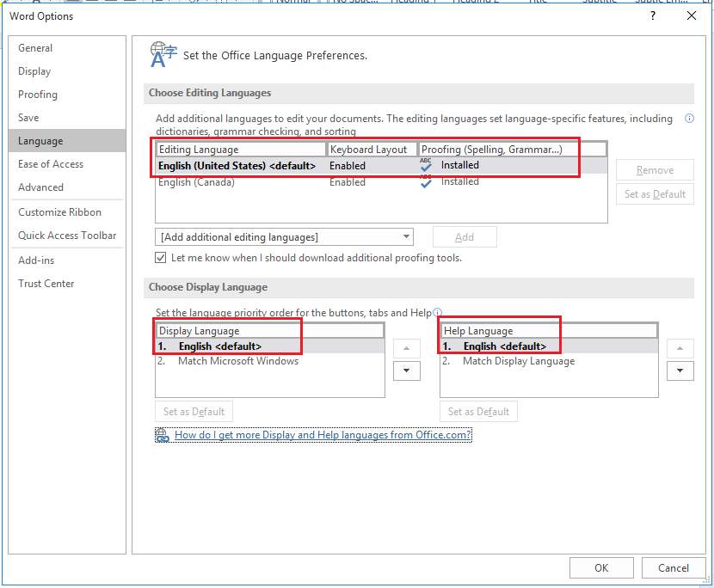This screenshot has width=714, height=588.
Task: Click the globe link icon beside Office.com link
Action: tap(162, 435)
